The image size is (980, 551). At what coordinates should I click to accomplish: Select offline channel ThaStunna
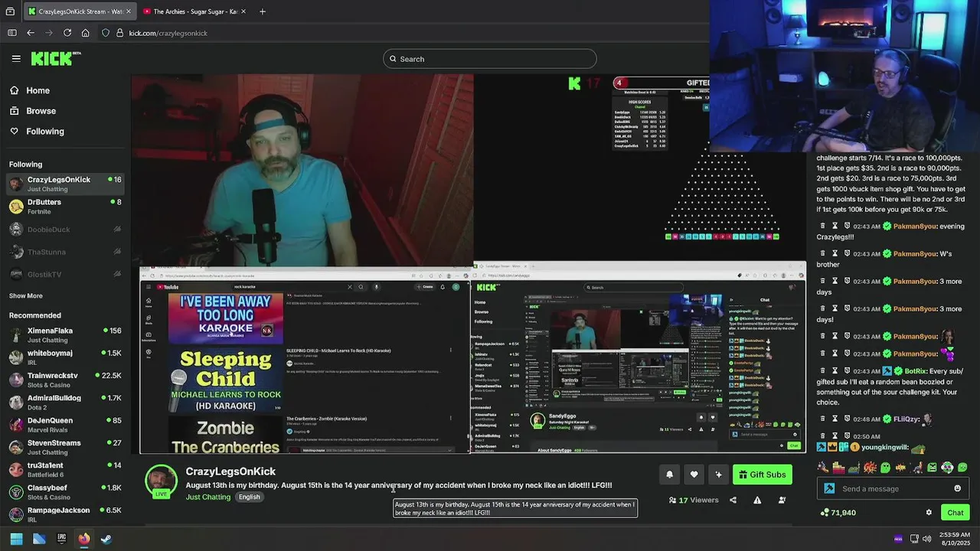tap(66, 252)
